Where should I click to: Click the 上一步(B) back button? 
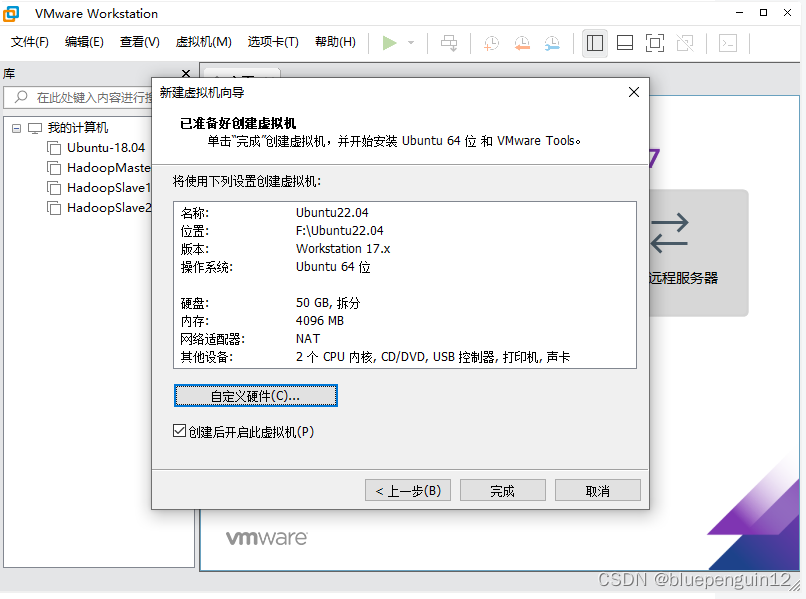point(408,491)
